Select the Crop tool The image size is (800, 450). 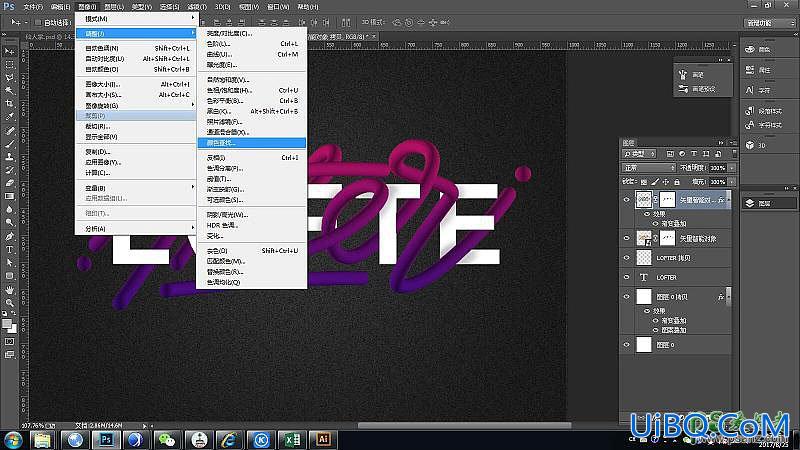coord(9,104)
